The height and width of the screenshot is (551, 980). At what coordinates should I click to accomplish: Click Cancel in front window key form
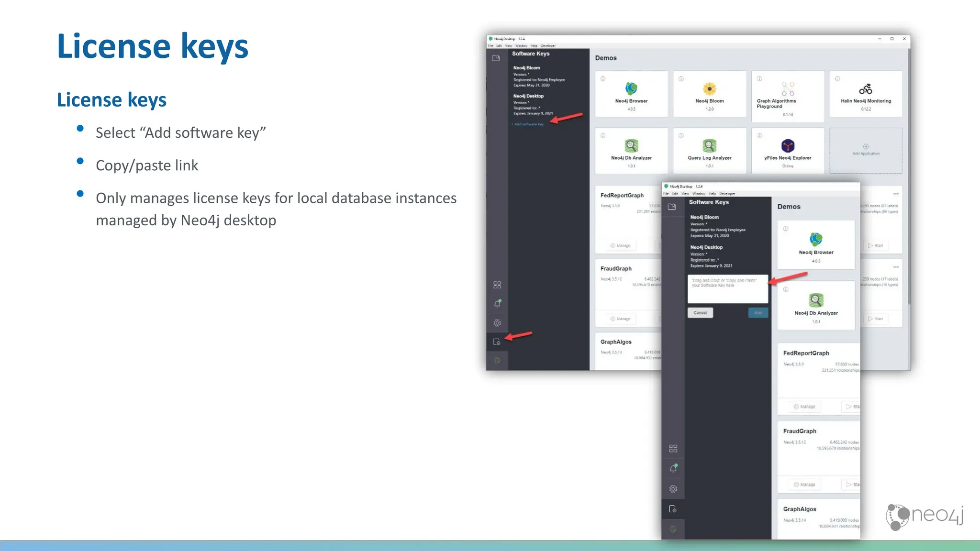point(700,313)
